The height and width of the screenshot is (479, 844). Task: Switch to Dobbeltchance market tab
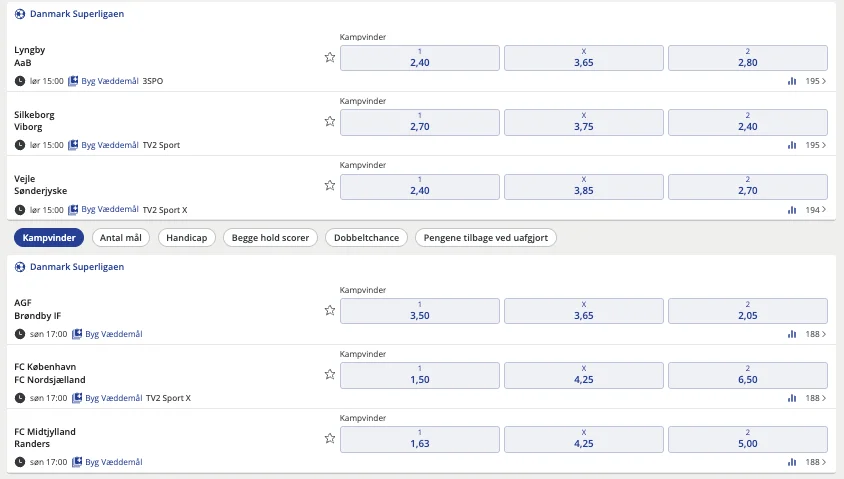tap(367, 238)
